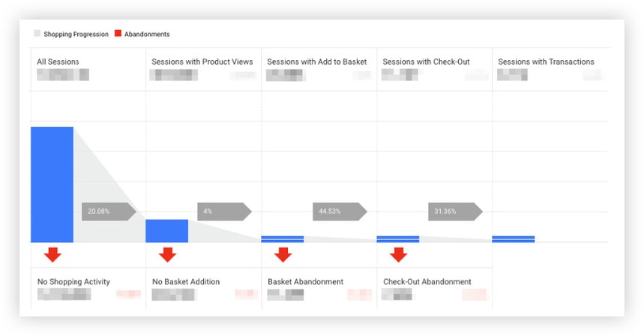Click red arrow above No Shopping Activity
The height and width of the screenshot is (336, 644).
click(52, 255)
